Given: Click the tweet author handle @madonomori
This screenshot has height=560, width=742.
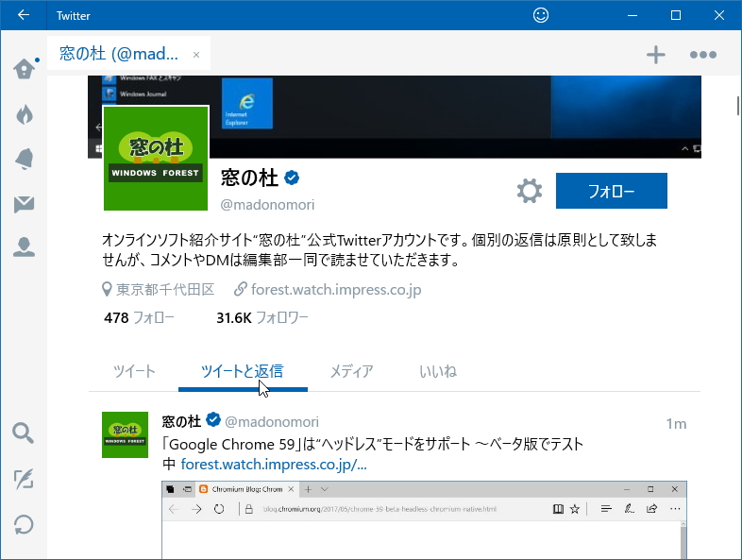Looking at the screenshot, I should click(x=272, y=422).
